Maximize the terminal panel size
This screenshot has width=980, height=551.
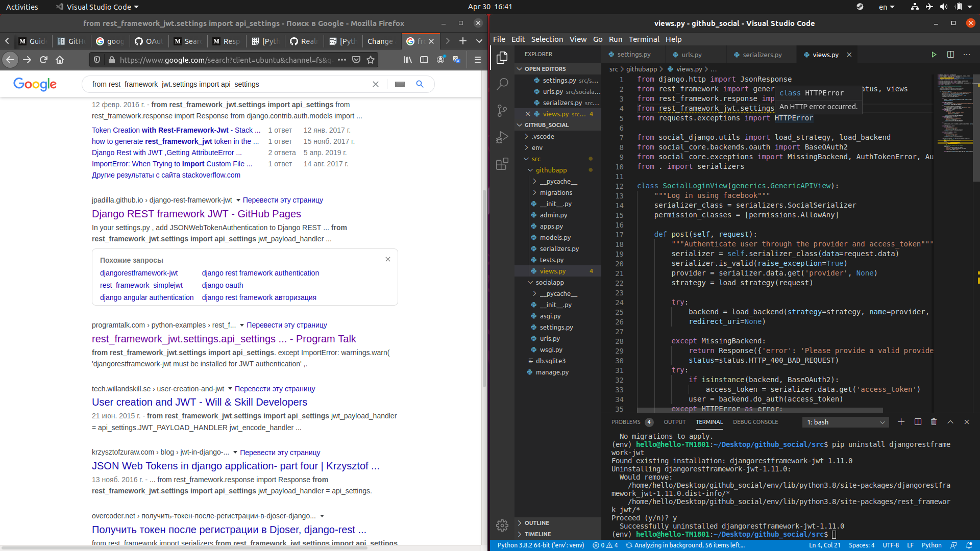click(x=950, y=422)
